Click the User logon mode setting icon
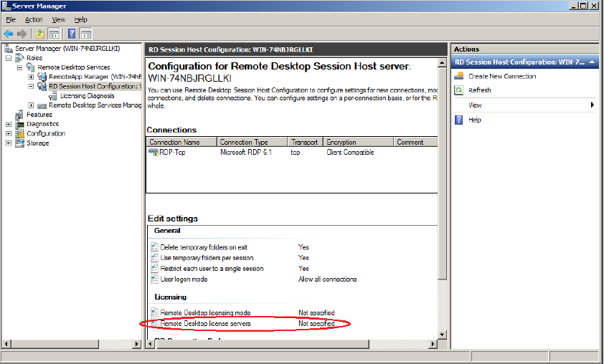The width and height of the screenshot is (604, 364). click(154, 279)
